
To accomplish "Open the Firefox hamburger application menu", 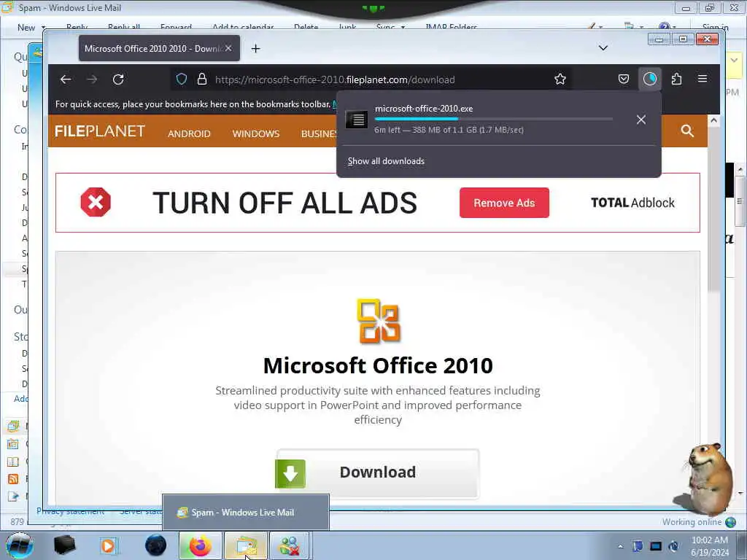I will pos(703,79).
